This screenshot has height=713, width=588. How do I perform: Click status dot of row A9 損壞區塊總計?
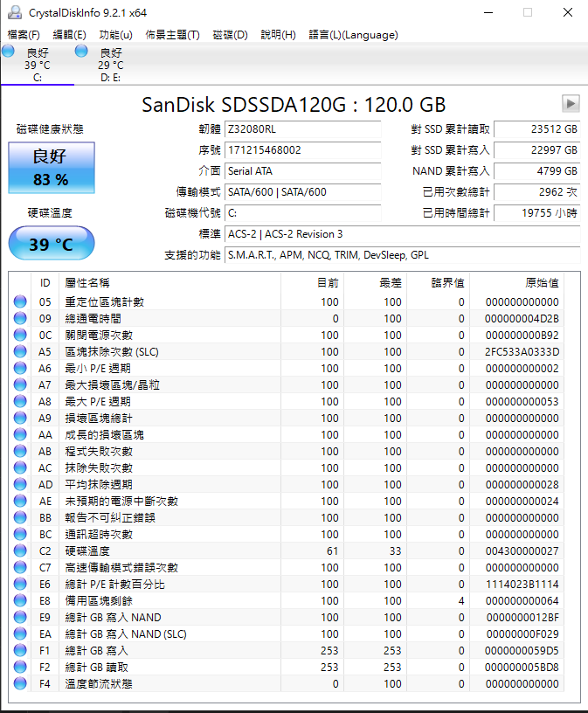[20, 418]
